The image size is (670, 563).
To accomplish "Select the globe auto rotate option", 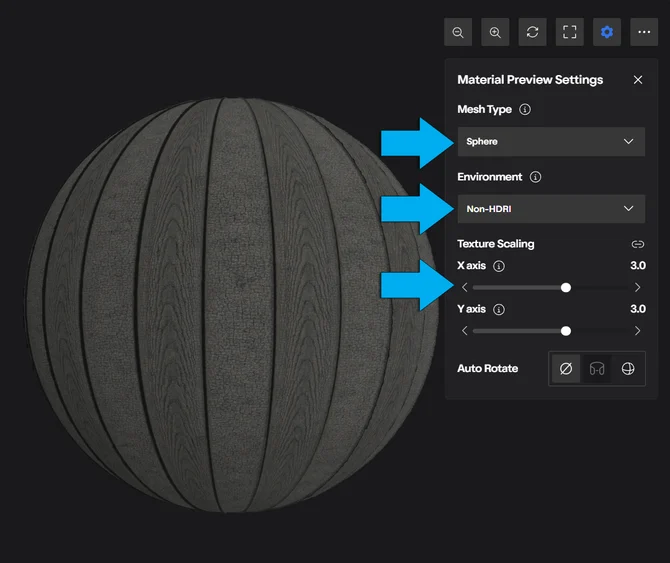I will coord(628,369).
